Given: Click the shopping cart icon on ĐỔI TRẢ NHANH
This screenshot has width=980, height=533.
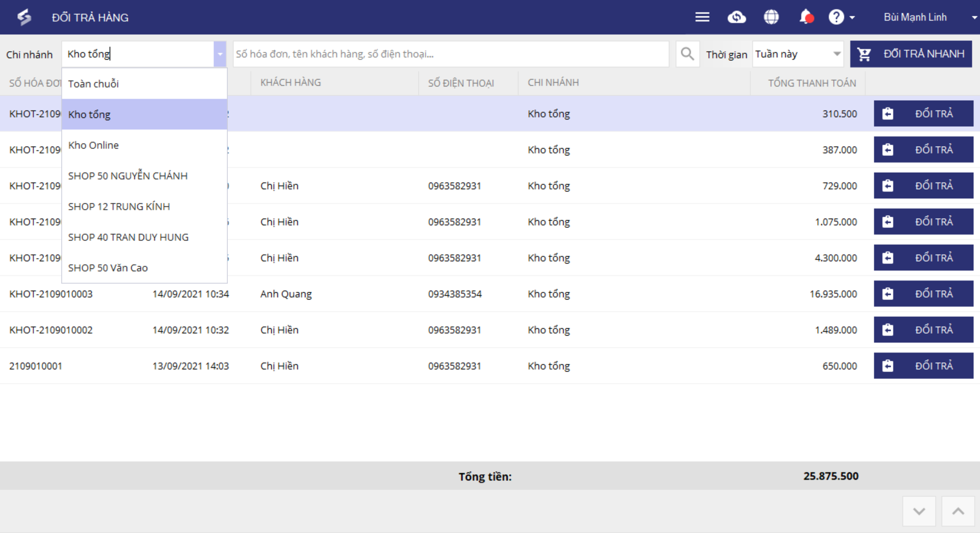Looking at the screenshot, I should coord(864,54).
